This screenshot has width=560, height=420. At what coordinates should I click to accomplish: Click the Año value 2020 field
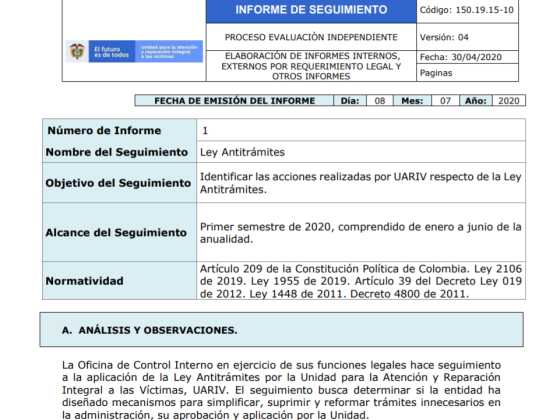click(509, 101)
